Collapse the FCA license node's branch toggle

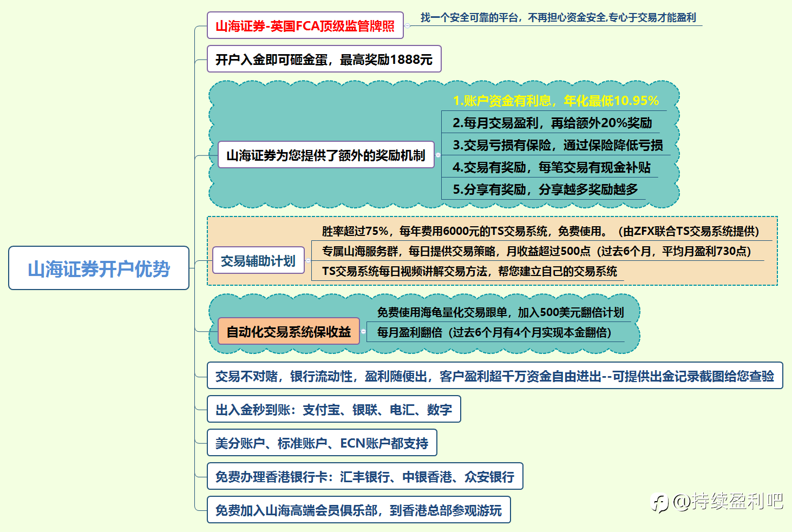click(x=407, y=25)
